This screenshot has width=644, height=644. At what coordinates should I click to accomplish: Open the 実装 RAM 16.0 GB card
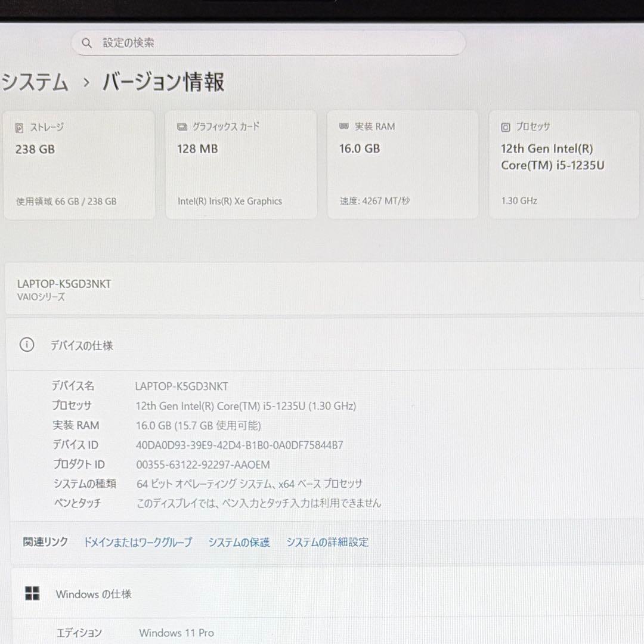pos(402,165)
